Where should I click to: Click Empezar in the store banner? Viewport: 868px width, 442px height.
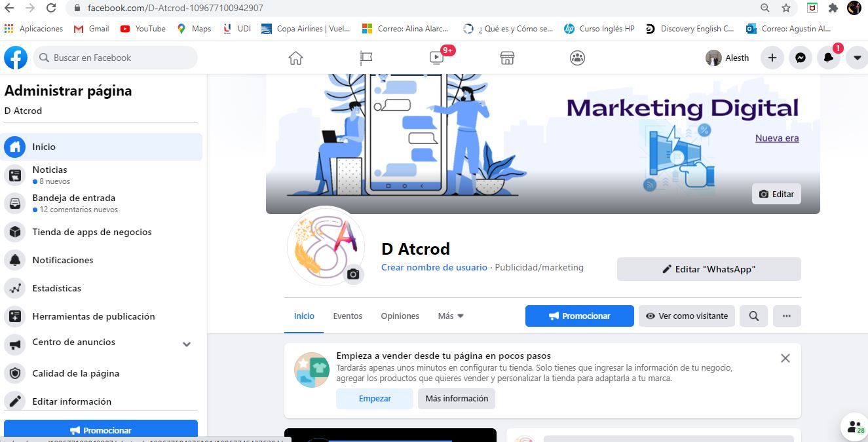375,398
